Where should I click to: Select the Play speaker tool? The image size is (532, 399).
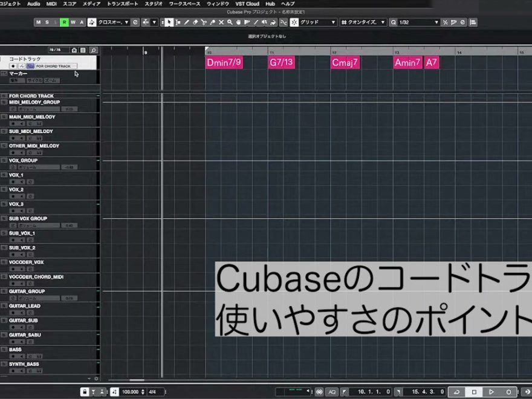click(x=264, y=22)
